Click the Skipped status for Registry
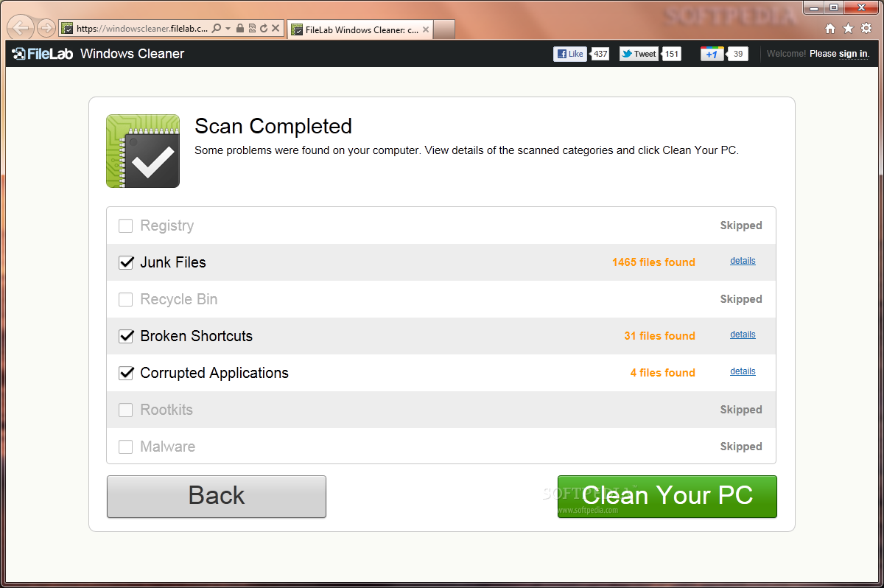 coord(741,225)
